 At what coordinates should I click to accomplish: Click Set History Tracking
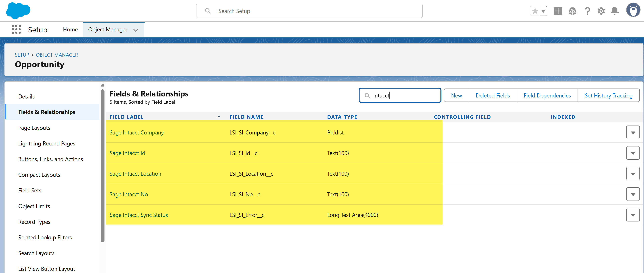(608, 95)
